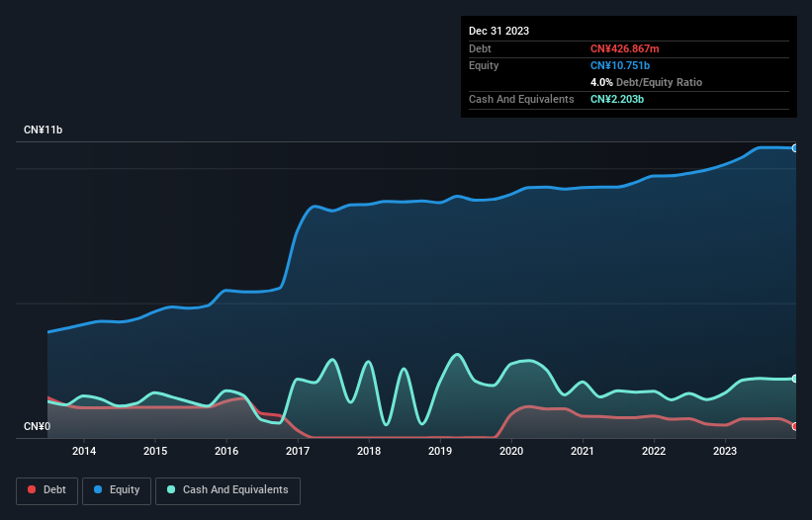Toggle the Equity series in legend
The height and width of the screenshot is (520, 812).
click(x=116, y=490)
